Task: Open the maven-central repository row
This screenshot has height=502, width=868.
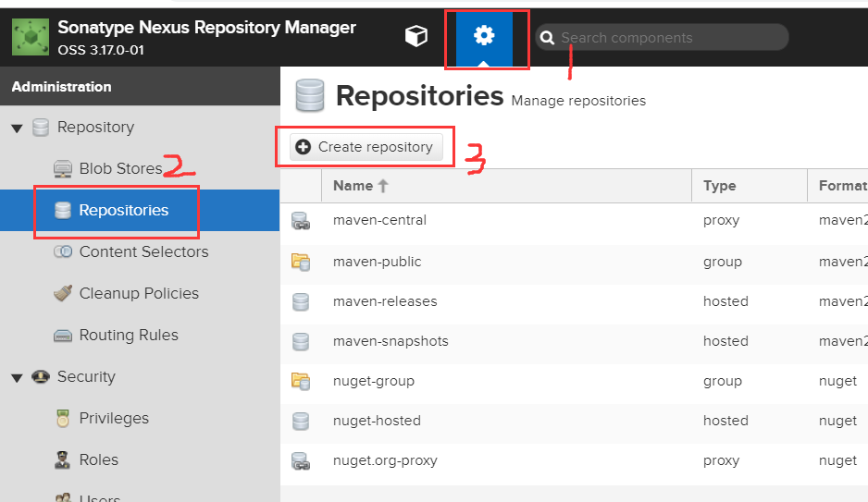Action: [574, 221]
